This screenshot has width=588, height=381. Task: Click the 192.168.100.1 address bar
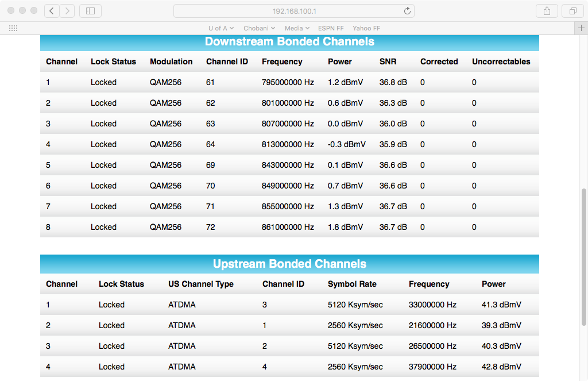pyautogui.click(x=294, y=11)
